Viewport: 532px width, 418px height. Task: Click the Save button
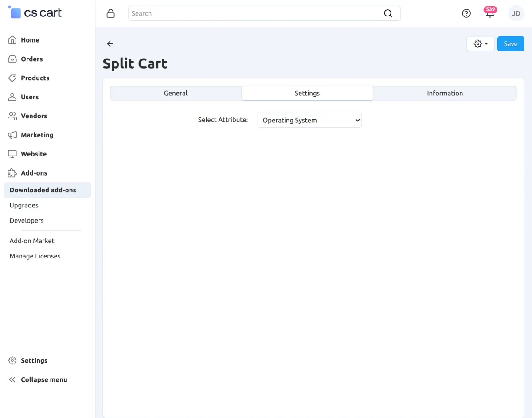point(511,44)
